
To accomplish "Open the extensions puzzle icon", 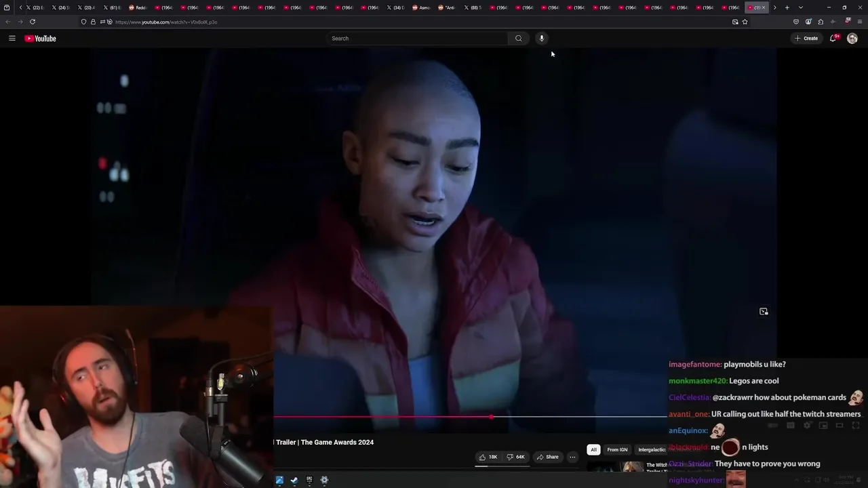I will pos(821,22).
